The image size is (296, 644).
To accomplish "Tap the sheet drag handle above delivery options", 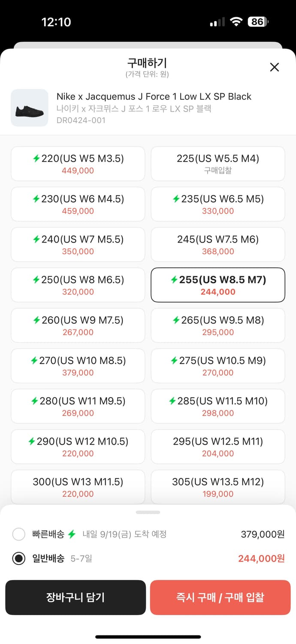I will pyautogui.click(x=148, y=512).
